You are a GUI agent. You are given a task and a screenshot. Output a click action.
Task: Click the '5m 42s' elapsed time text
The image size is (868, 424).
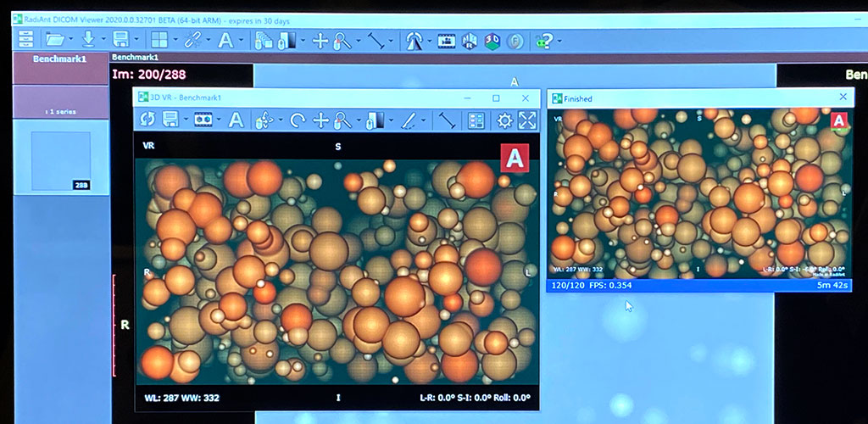click(832, 286)
